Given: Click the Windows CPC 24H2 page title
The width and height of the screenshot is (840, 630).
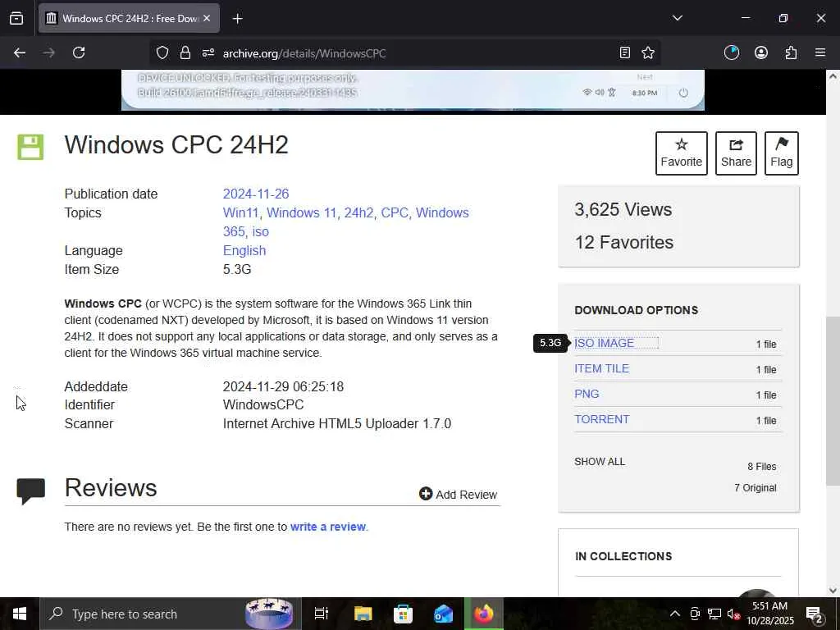Looking at the screenshot, I should [x=176, y=144].
